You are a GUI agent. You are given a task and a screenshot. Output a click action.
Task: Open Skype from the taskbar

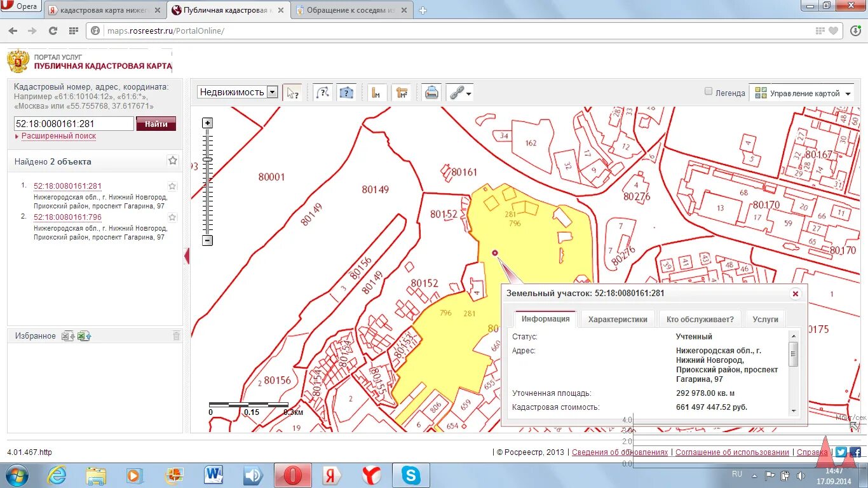410,475
